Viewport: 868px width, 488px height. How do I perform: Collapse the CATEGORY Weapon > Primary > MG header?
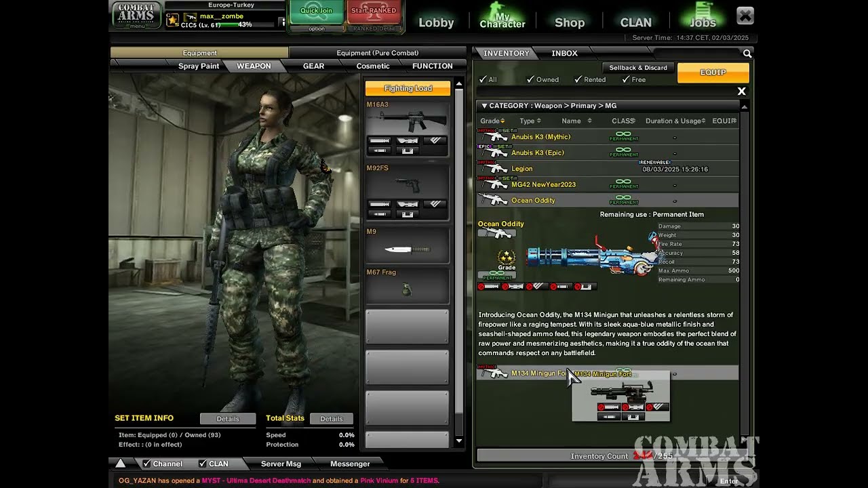coord(607,106)
